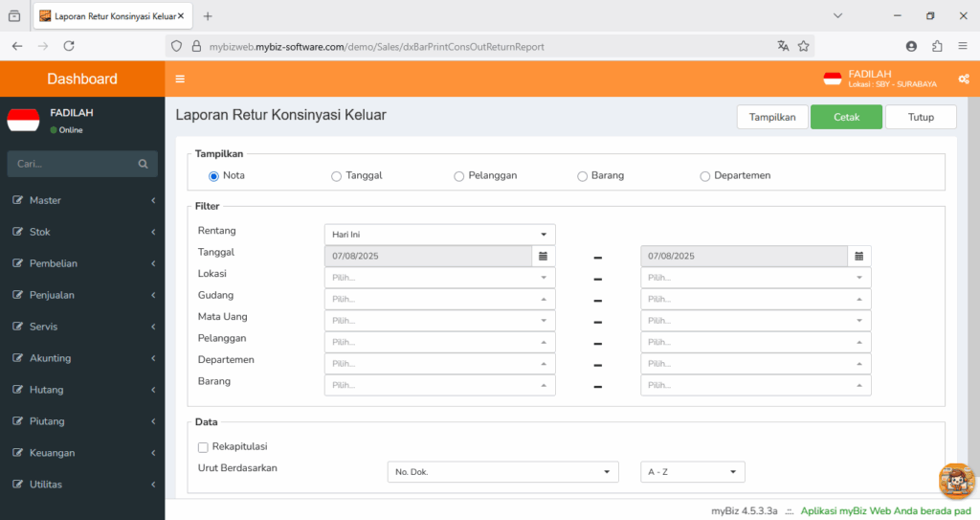Open the first Gudang dropdown
980x520 pixels.
coord(440,299)
